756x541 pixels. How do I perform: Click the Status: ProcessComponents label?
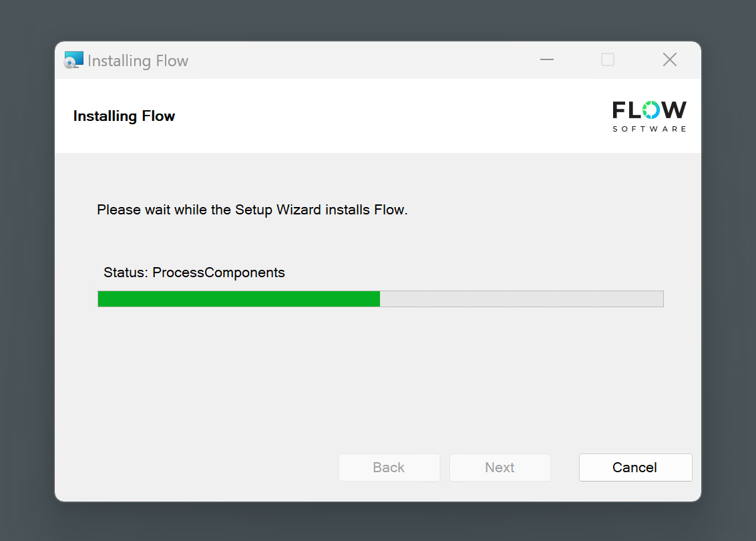point(194,273)
